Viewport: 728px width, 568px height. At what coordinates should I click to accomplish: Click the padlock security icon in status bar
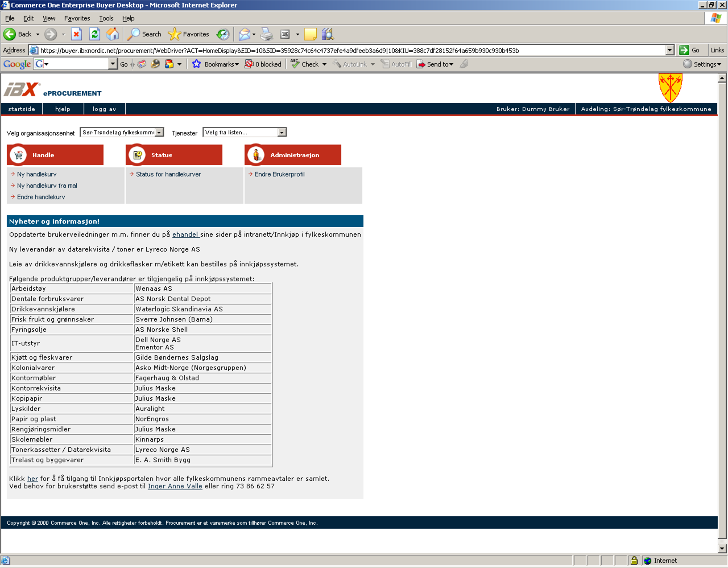(634, 561)
